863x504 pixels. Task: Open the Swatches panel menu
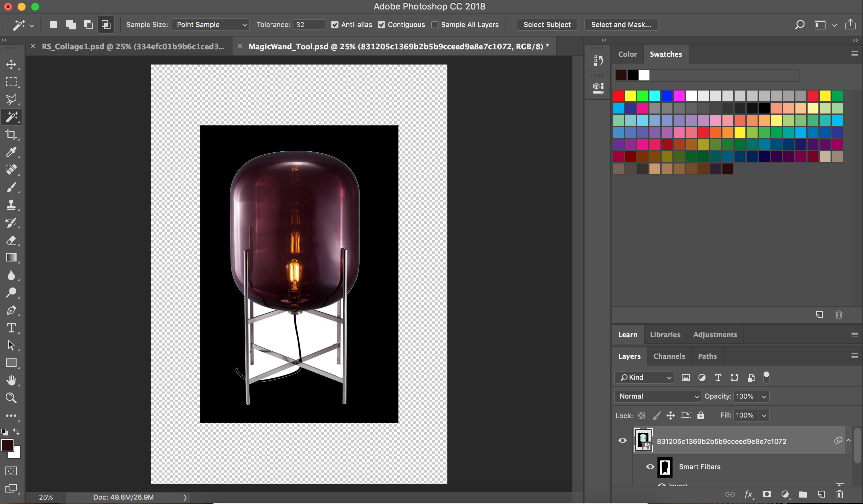click(x=855, y=54)
